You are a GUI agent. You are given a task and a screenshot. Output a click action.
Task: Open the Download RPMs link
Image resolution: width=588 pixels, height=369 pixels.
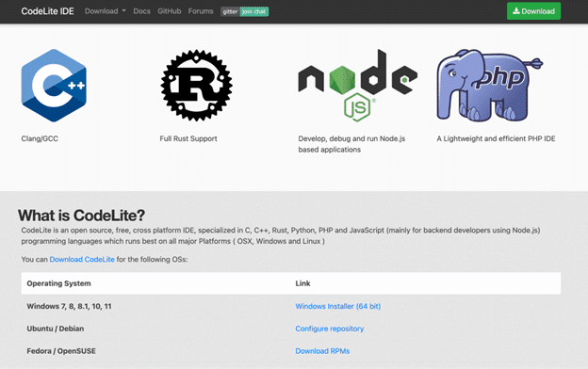(x=322, y=351)
